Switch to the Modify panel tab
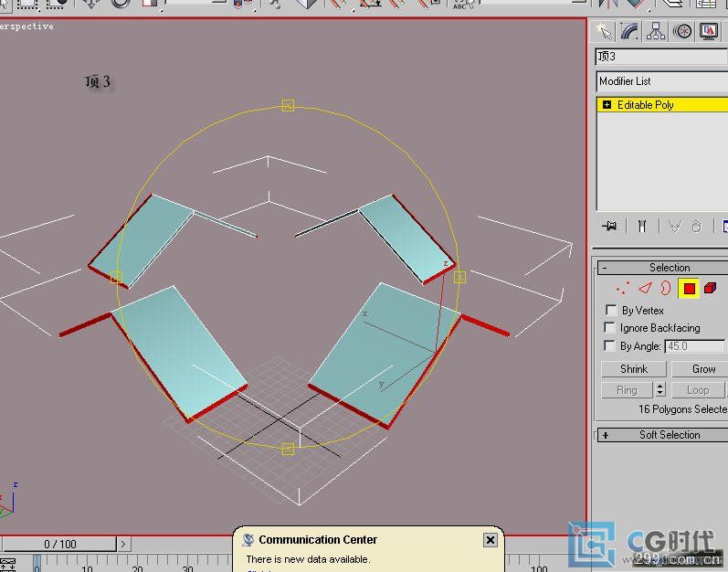The width and height of the screenshot is (728, 572). [629, 31]
